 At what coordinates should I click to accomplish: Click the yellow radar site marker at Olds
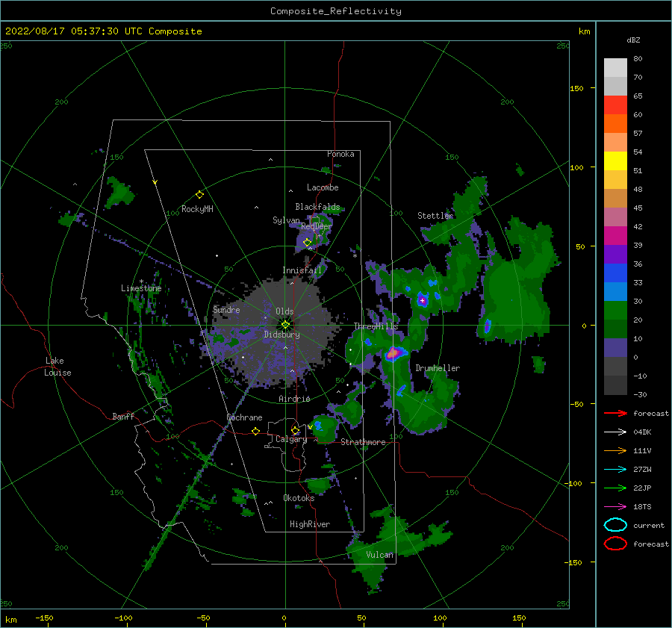point(285,325)
